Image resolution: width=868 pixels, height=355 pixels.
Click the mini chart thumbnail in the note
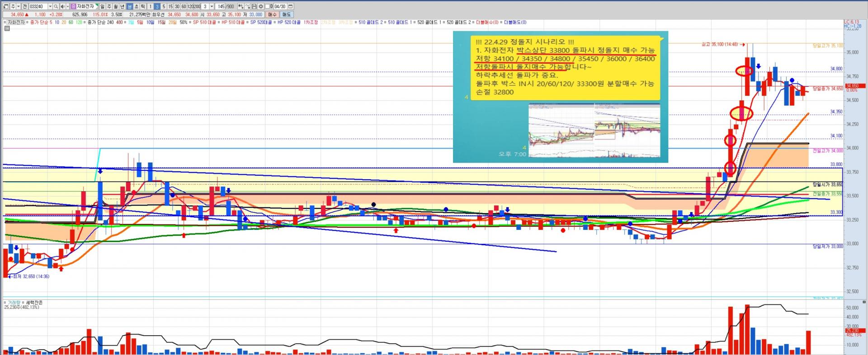pos(594,130)
